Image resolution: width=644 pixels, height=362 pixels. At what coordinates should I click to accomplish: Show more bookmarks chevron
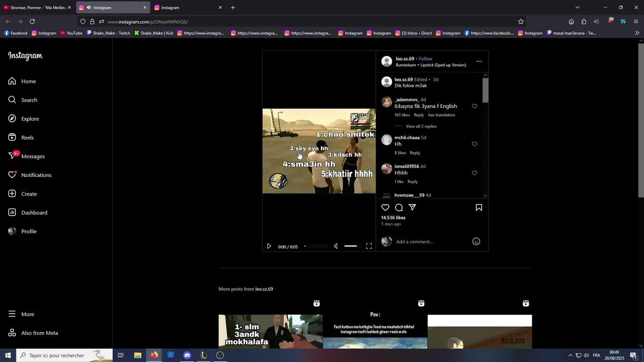(x=637, y=33)
